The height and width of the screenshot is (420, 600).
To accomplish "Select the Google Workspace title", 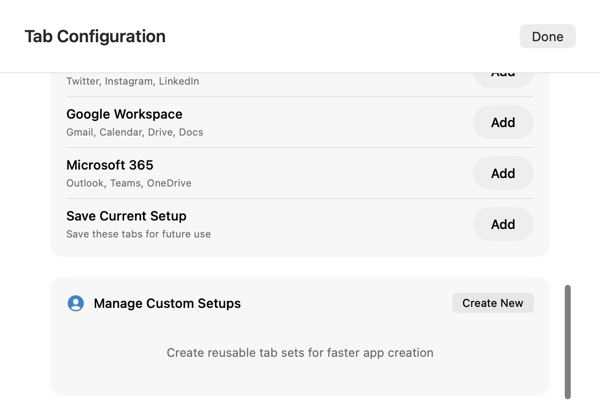I will coord(124,114).
